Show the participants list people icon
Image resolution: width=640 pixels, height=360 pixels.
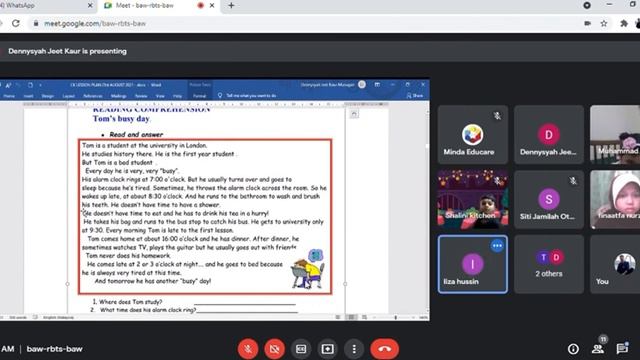click(598, 349)
